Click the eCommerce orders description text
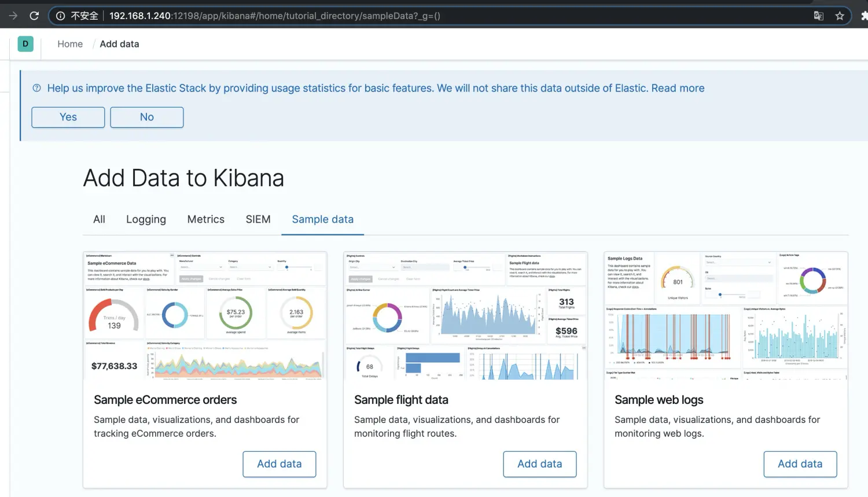The width and height of the screenshot is (868, 497). [x=197, y=426]
